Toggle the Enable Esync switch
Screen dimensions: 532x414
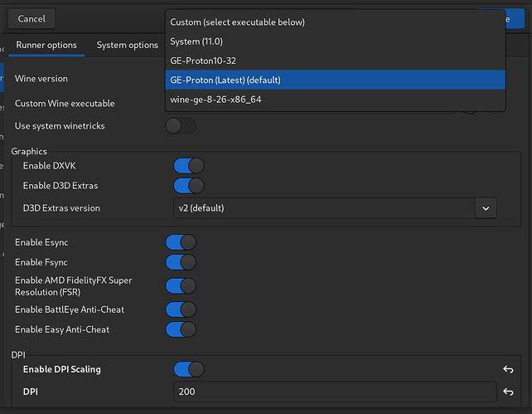tap(181, 242)
